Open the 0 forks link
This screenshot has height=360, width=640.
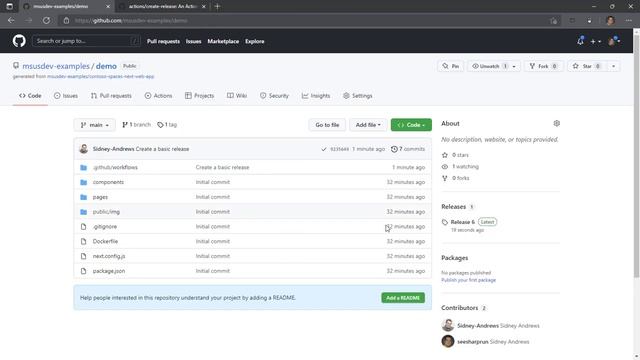456,178
